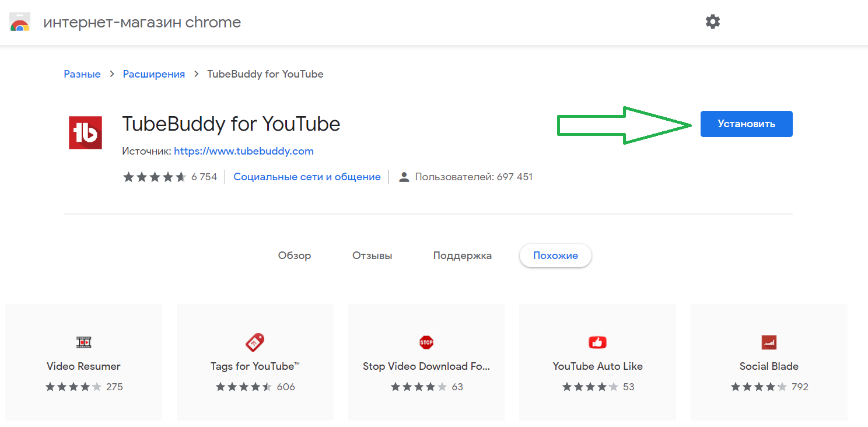Install the extension with Установить button
This screenshot has height=427, width=868.
point(746,124)
